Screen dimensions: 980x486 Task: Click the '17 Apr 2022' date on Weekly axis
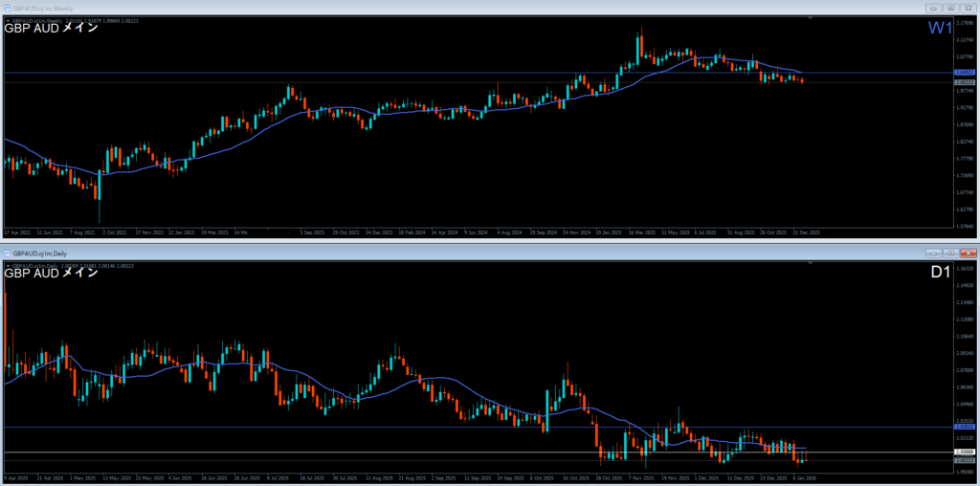tap(15, 232)
